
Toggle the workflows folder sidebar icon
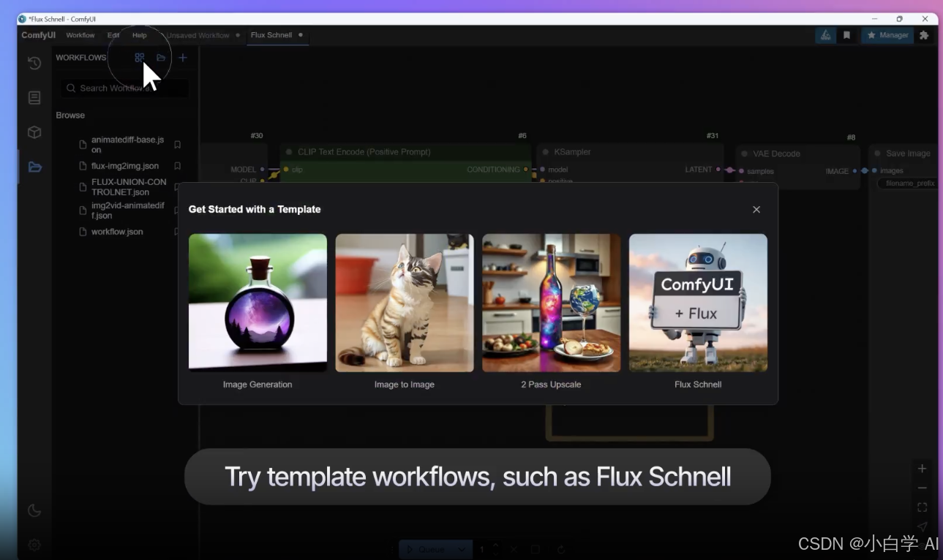coord(34,167)
